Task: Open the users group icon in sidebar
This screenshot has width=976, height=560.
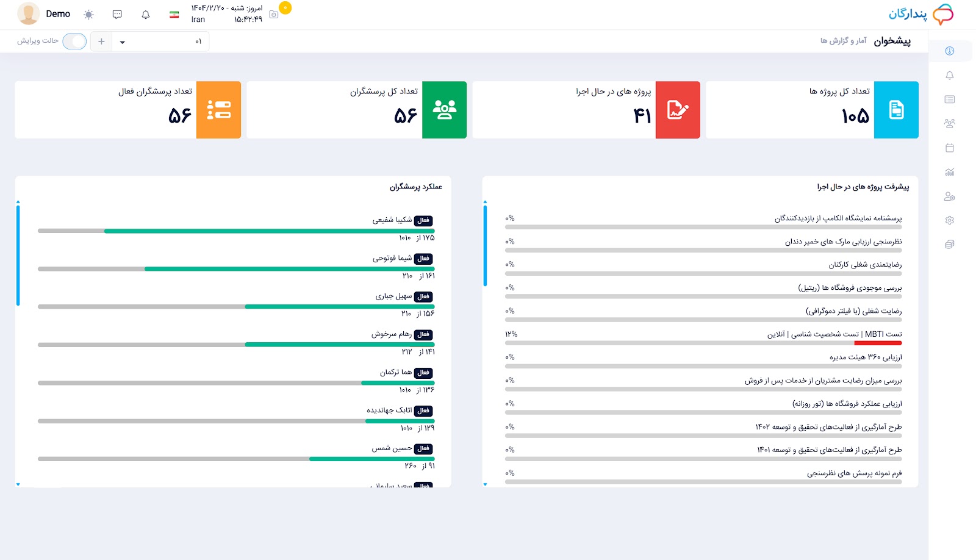Action: pyautogui.click(x=949, y=123)
